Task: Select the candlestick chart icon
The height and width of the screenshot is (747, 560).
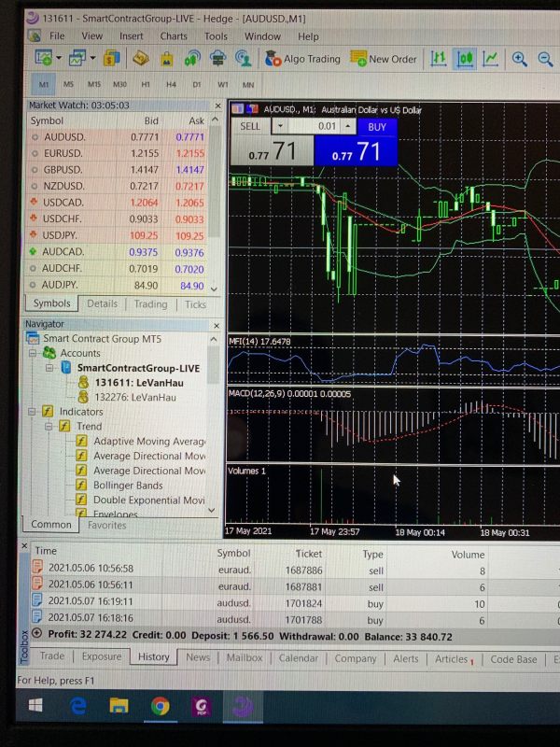Action: coord(465,59)
